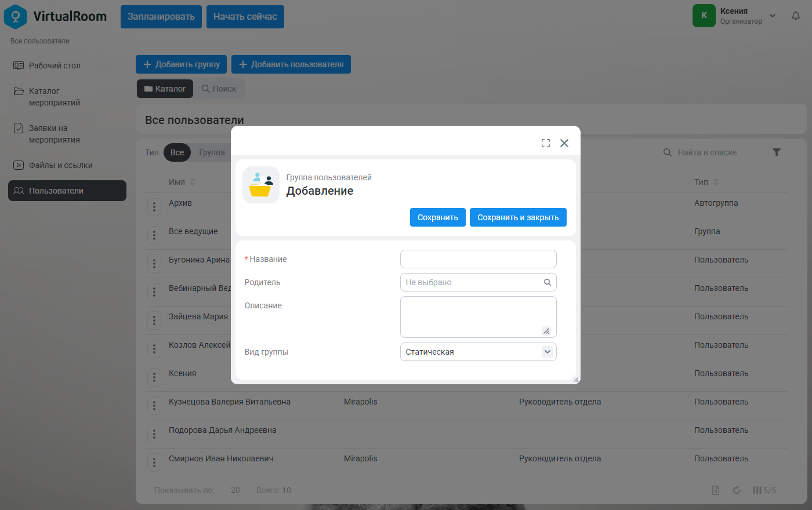
Task: Open the notifications bell
Action: click(x=796, y=16)
